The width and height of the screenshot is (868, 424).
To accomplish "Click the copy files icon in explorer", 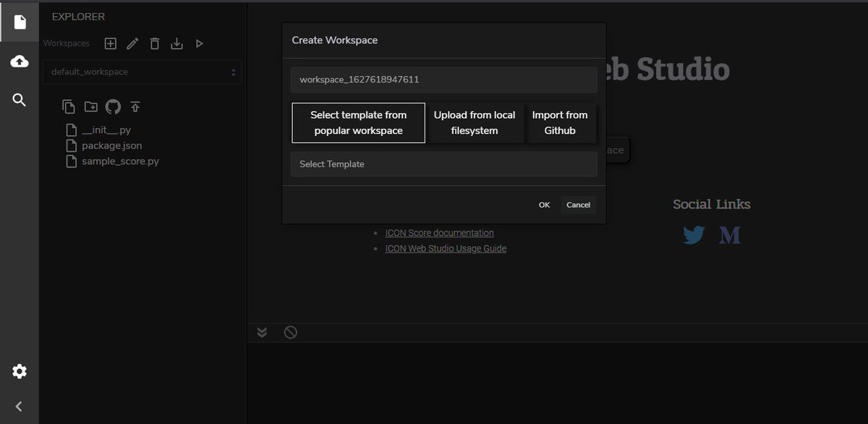I will (69, 107).
